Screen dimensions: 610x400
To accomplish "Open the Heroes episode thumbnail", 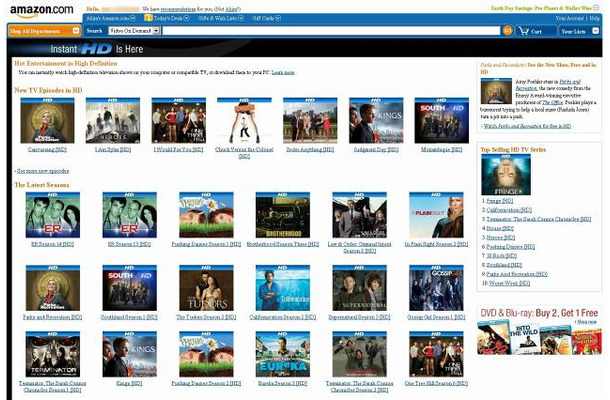I will click(x=113, y=121).
